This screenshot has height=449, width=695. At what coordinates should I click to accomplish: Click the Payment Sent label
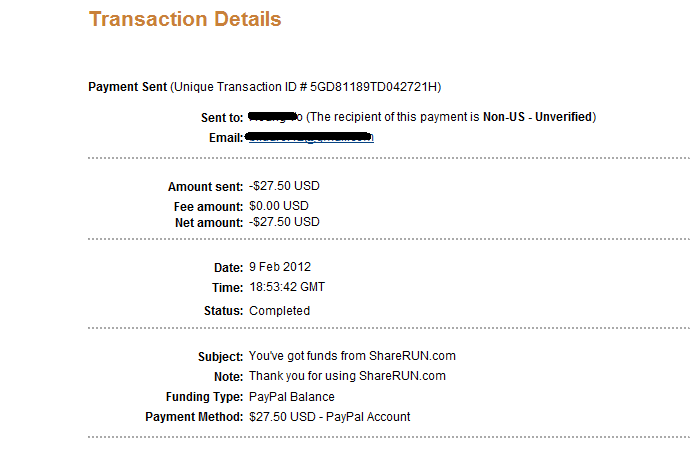point(128,87)
